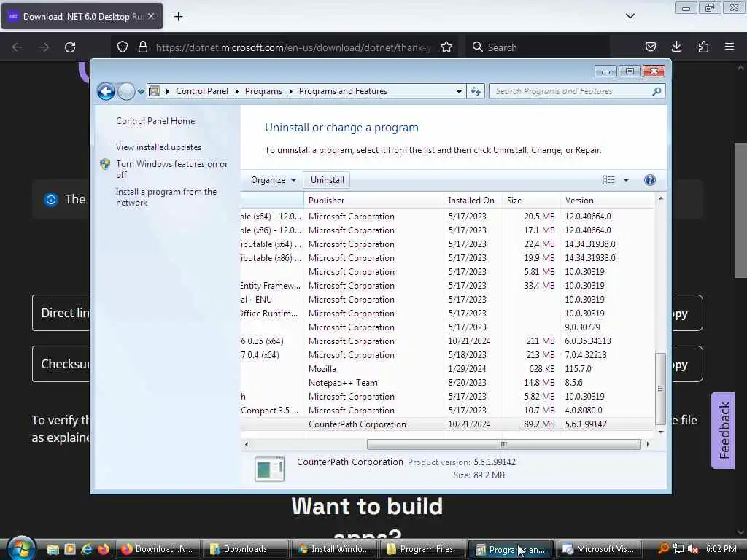This screenshot has width=747, height=560.
Task: Open a new Firefox tab
Action: [x=178, y=17]
